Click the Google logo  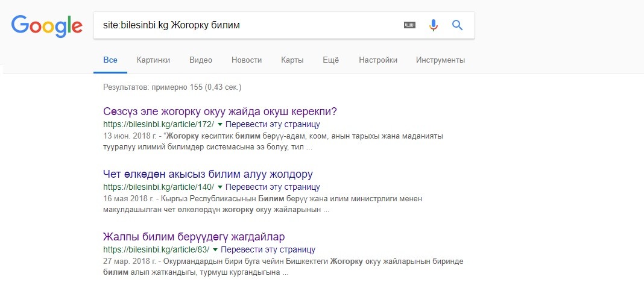tap(46, 25)
